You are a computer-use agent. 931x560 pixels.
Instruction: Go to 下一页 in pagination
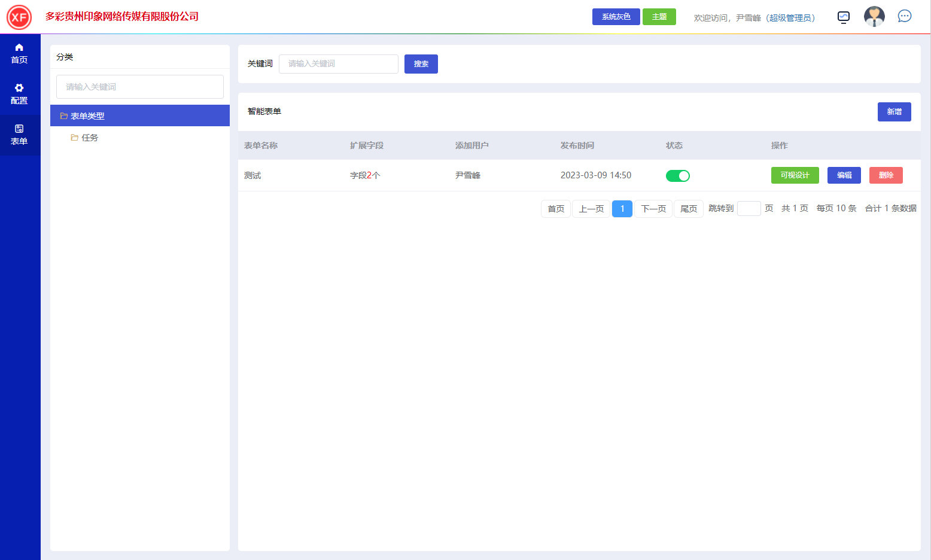pyautogui.click(x=653, y=209)
